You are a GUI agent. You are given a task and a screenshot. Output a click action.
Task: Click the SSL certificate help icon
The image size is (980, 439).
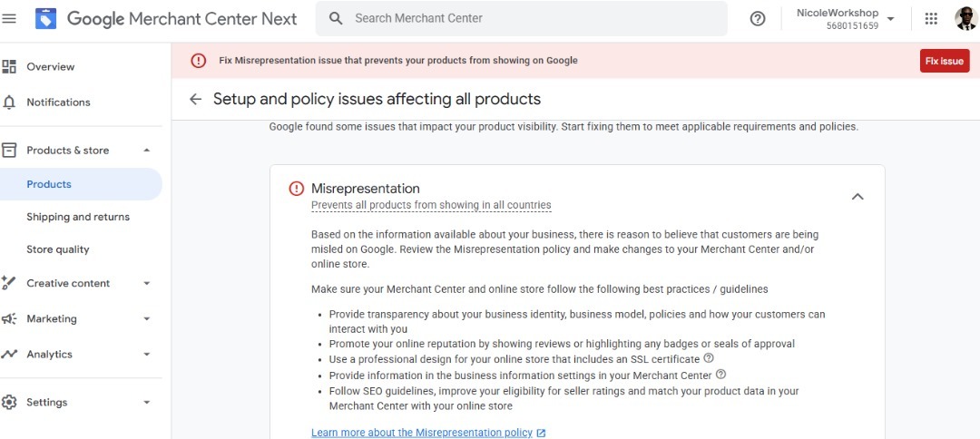[709, 358]
